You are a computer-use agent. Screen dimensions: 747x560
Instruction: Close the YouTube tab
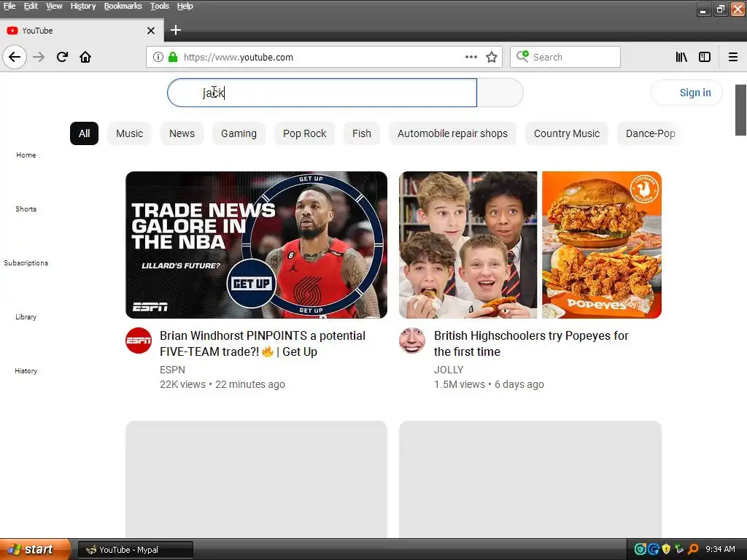pyautogui.click(x=151, y=31)
